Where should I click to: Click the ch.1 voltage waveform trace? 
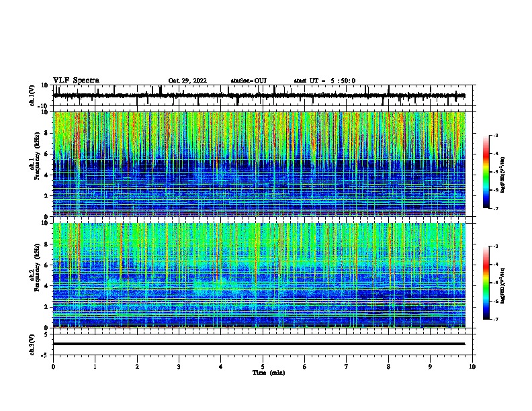pos(259,95)
